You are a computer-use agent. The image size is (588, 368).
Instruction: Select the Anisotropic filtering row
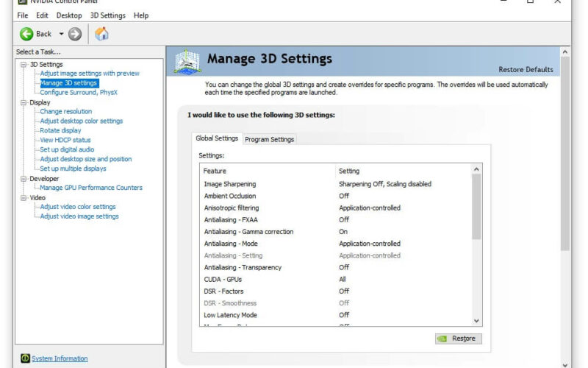tap(336, 208)
